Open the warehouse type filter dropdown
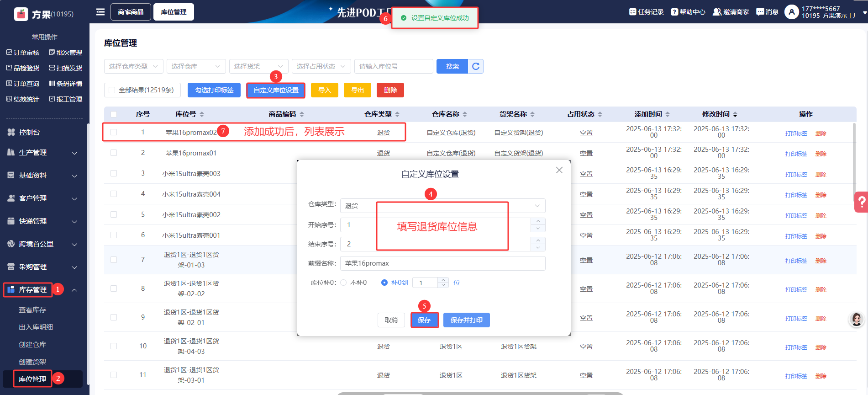The image size is (868, 395). point(133,66)
